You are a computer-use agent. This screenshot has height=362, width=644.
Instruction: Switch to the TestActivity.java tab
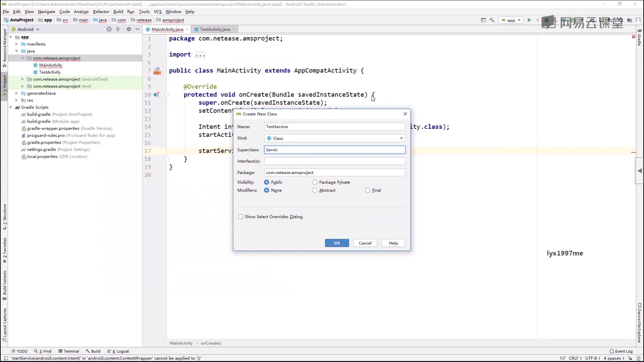click(x=215, y=29)
